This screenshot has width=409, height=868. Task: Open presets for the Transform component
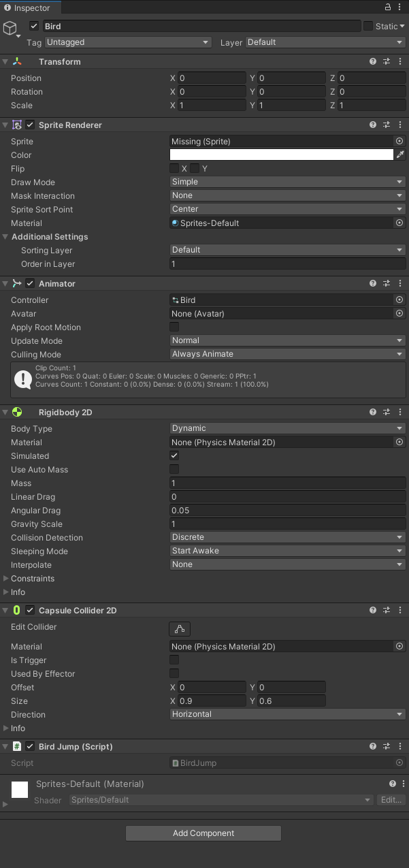coord(387,61)
